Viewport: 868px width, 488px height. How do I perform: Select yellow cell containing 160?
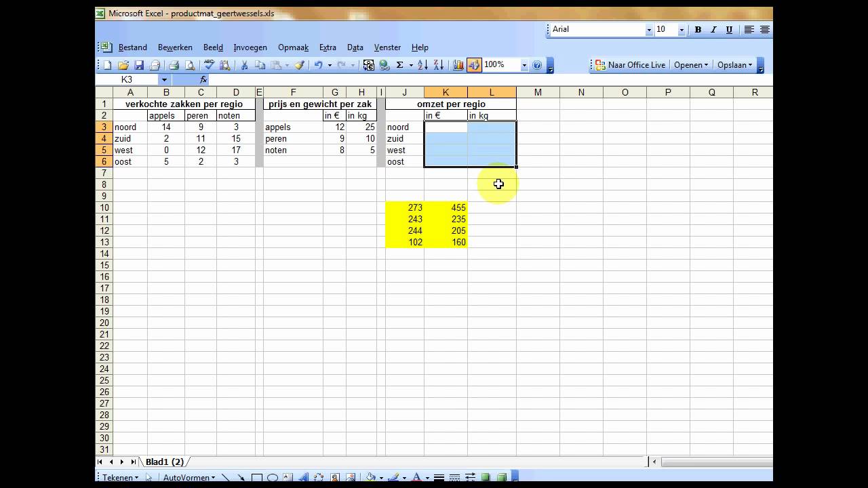(446, 242)
